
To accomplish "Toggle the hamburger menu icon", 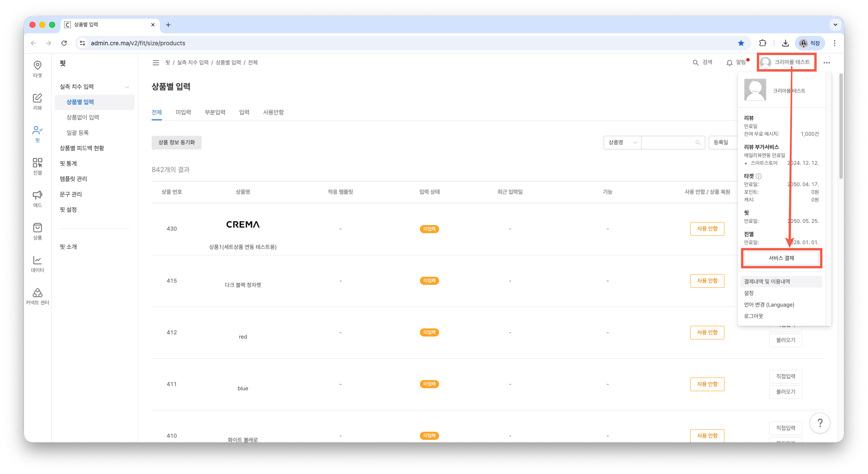I will click(x=156, y=63).
